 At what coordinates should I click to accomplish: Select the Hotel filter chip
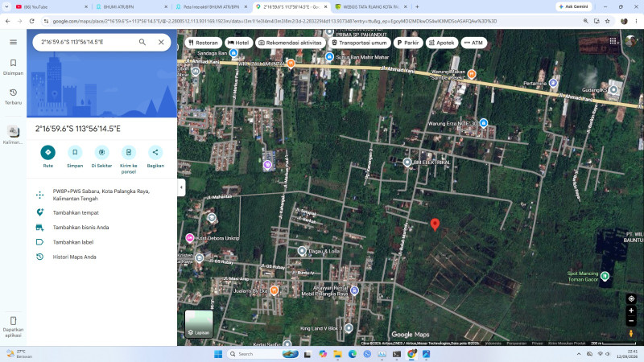(238, 43)
